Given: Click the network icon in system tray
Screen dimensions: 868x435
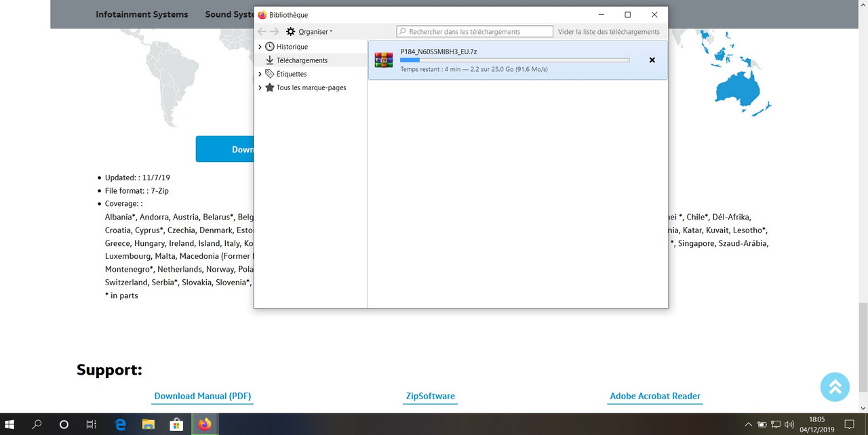Looking at the screenshot, I should 776,424.
